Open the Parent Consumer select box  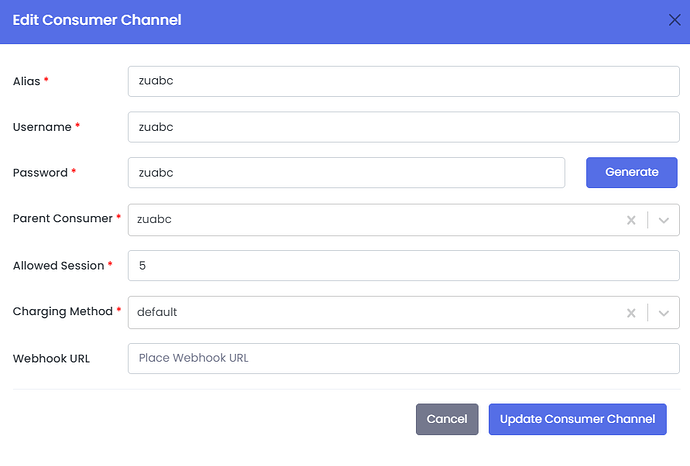(x=370, y=220)
